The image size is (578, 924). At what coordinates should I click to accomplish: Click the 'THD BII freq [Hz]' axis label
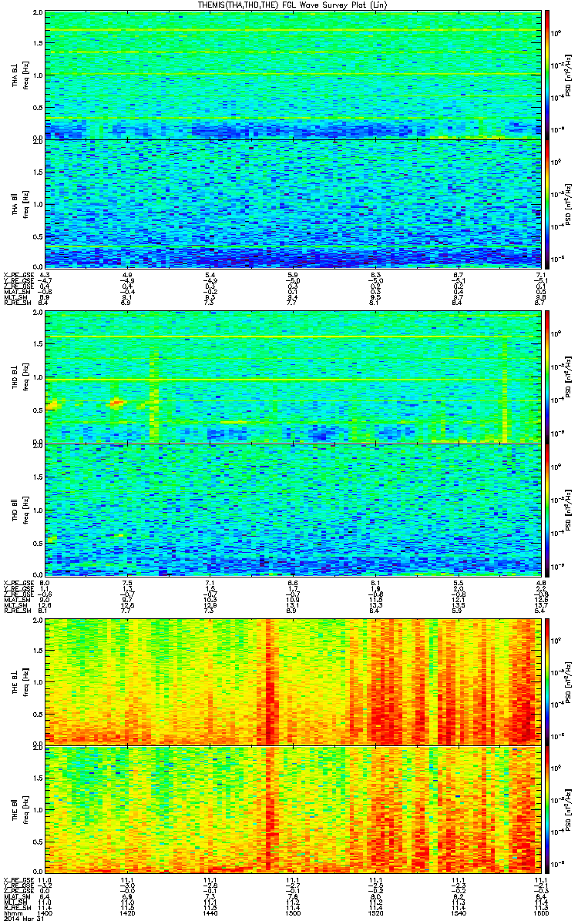point(19,509)
